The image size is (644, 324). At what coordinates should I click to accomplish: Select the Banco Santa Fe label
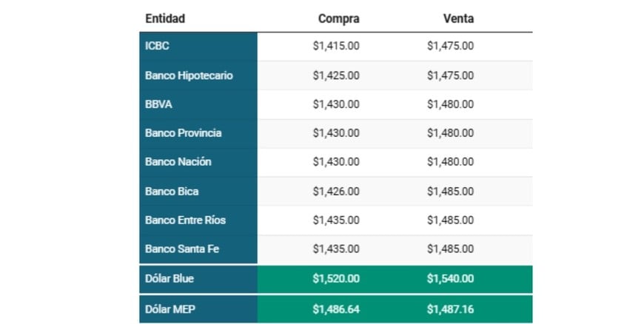coord(182,249)
